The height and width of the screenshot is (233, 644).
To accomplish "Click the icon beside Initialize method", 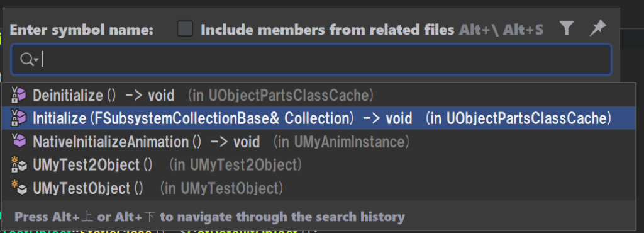I will click(18, 118).
